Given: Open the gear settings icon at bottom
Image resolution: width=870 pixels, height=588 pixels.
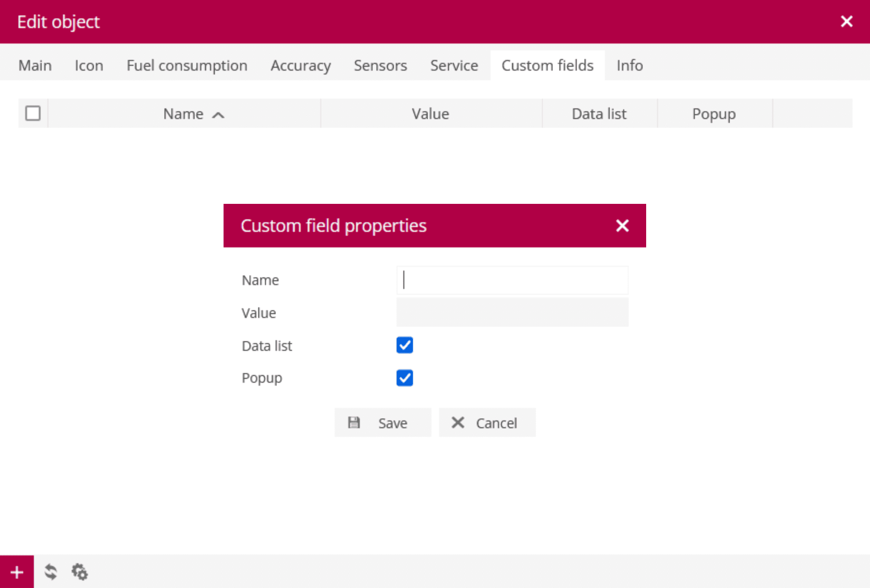Looking at the screenshot, I should tap(80, 572).
